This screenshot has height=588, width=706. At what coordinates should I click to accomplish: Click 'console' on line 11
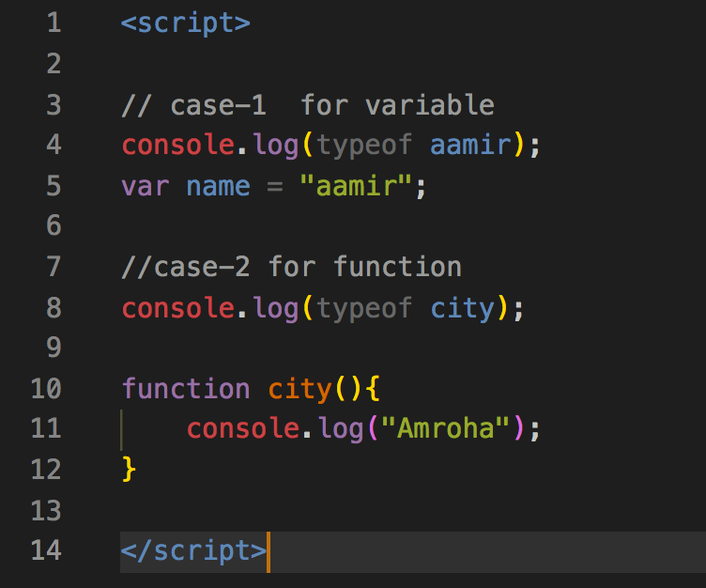(x=243, y=428)
